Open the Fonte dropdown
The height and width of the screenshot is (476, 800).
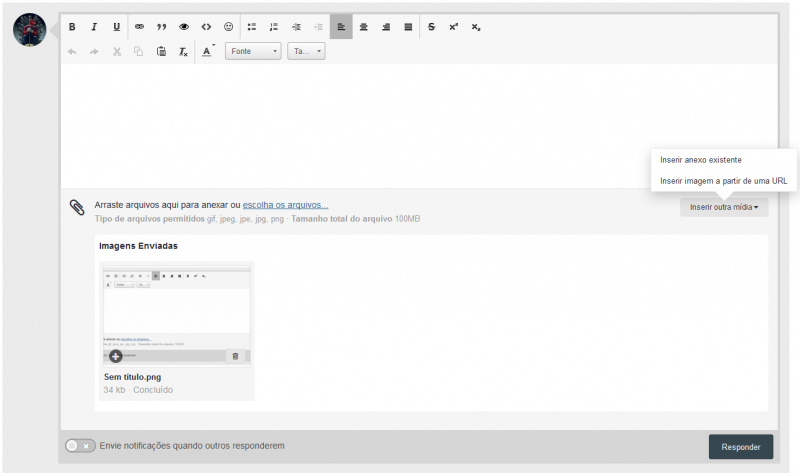click(253, 51)
